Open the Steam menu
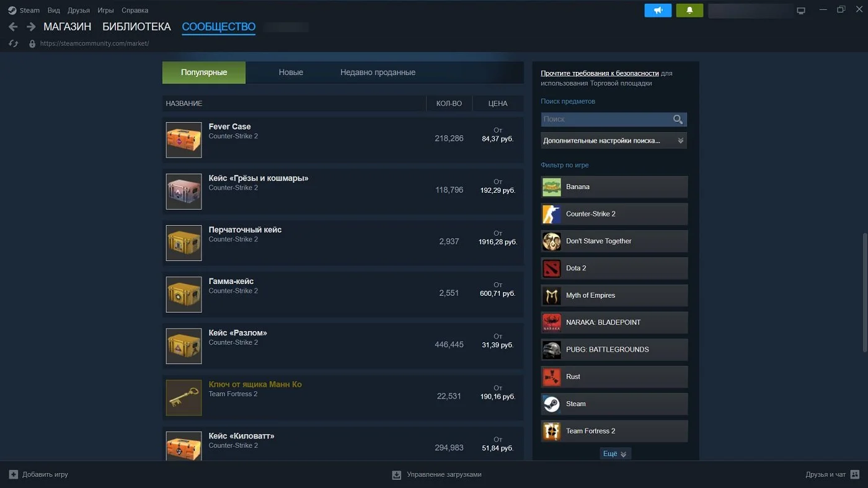This screenshot has height=488, width=868. (29, 11)
